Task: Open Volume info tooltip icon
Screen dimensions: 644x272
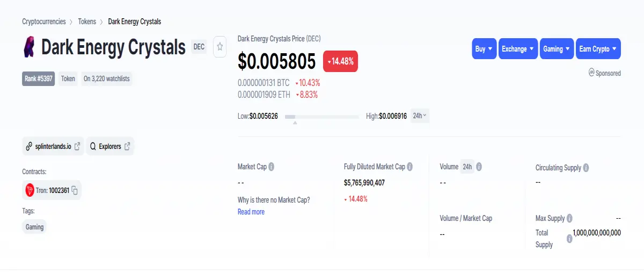Action: tap(479, 167)
